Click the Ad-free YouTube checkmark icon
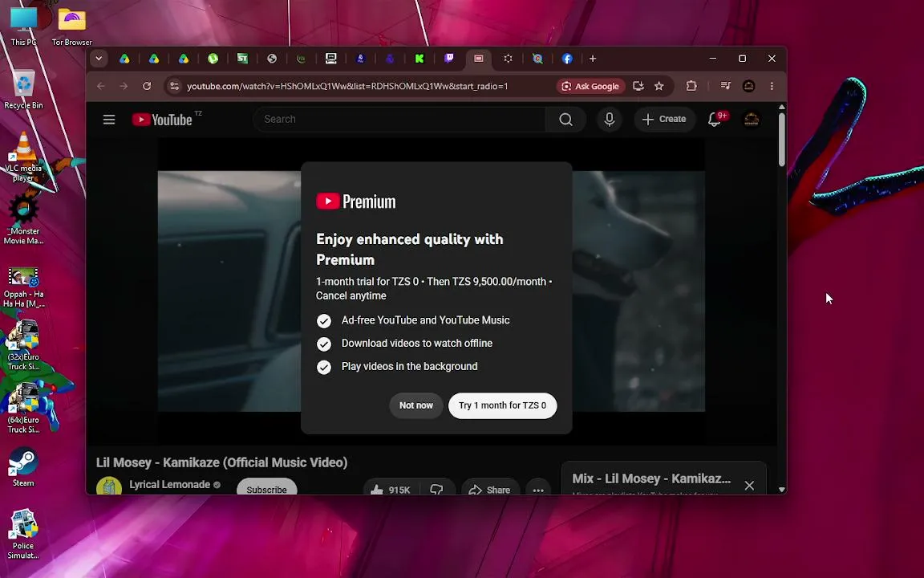Screen dimensions: 924x578 click(323, 320)
